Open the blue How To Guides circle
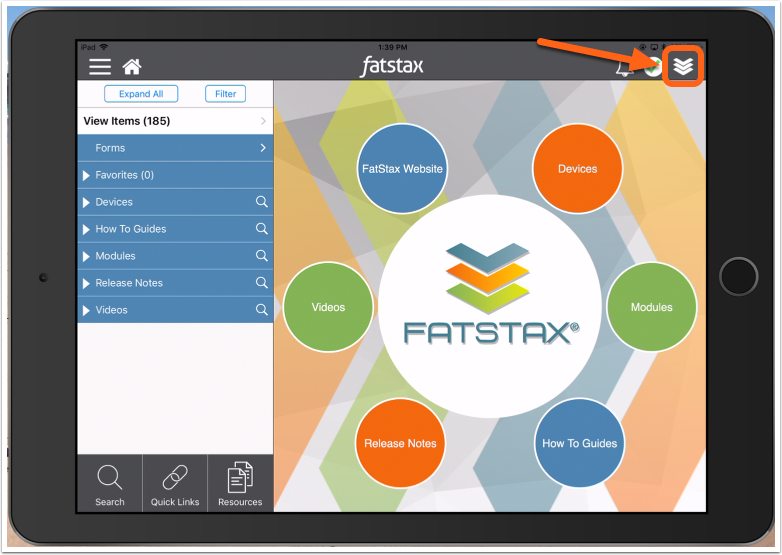782x555 pixels. (x=580, y=443)
